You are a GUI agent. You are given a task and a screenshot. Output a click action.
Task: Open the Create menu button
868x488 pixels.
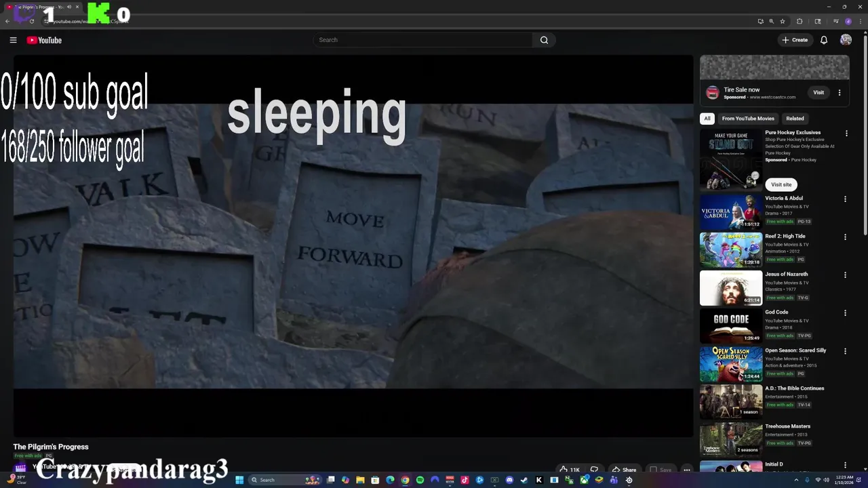click(x=795, y=40)
